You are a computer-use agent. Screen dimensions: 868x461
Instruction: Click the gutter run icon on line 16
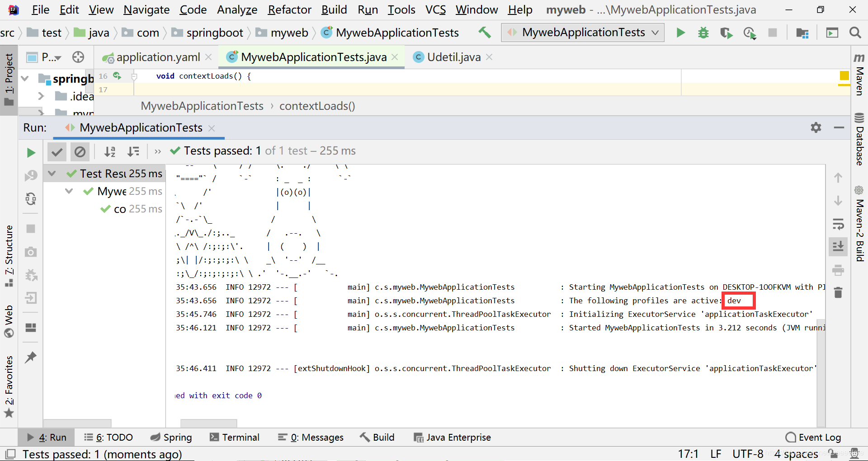[x=118, y=76]
